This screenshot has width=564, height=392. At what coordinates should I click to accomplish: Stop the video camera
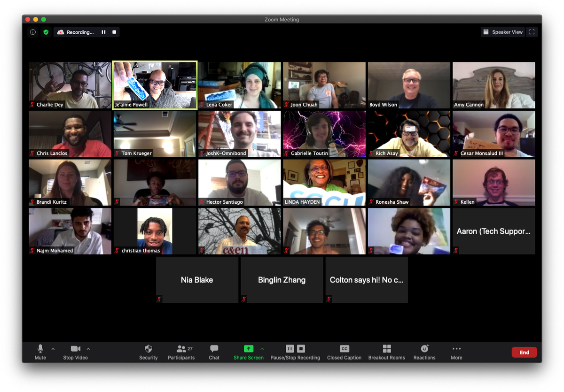75,352
